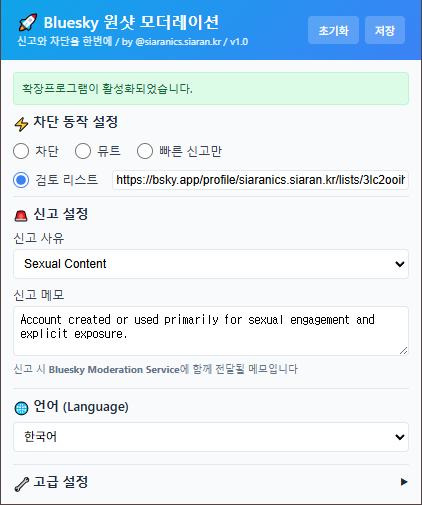This screenshot has width=422, height=505.
Task: Click the Bluesky 원샷 모더레이션 title
Action: (x=131, y=23)
